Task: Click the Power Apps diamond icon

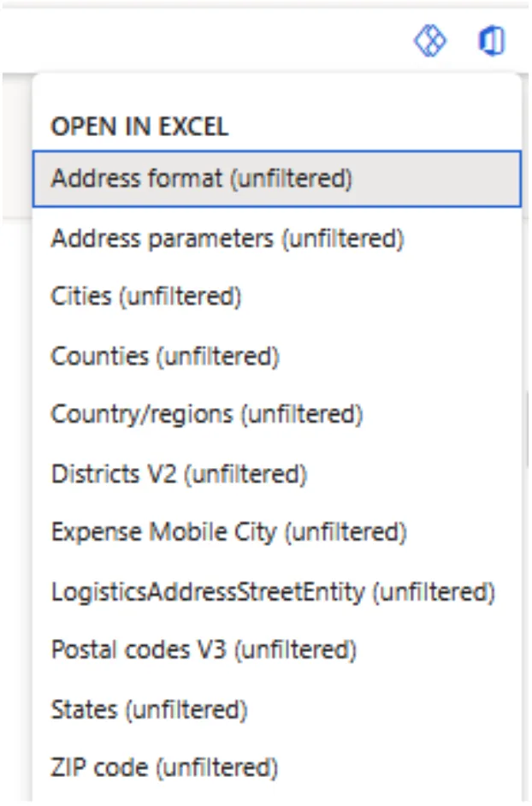Action: (429, 40)
